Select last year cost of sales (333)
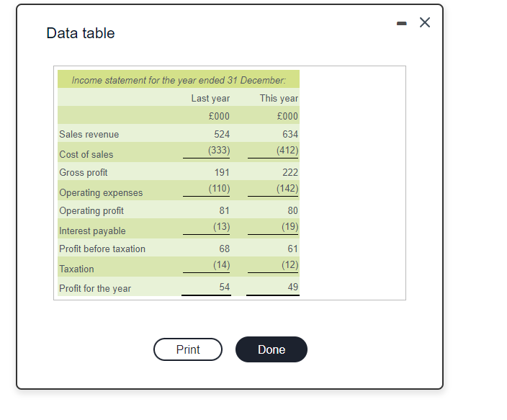 click(219, 150)
